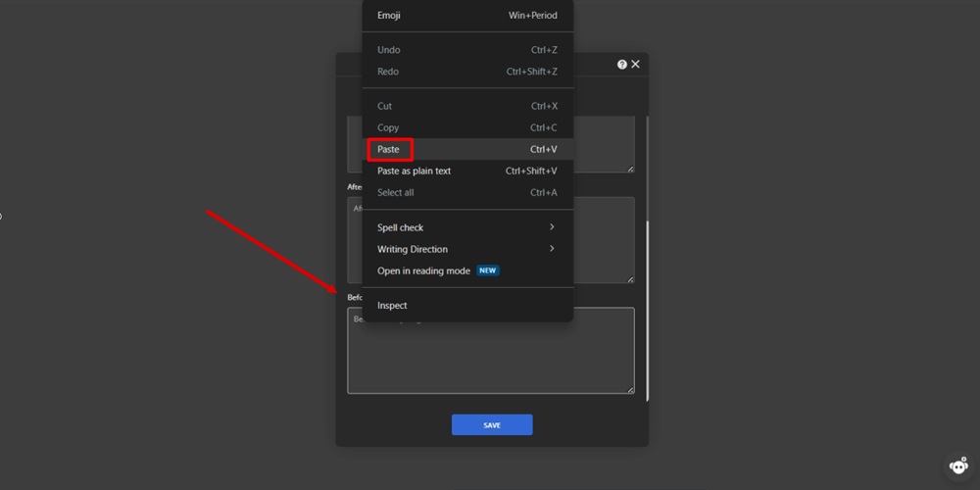The width and height of the screenshot is (980, 490).
Task: Open the help question mark icon
Action: click(x=622, y=65)
